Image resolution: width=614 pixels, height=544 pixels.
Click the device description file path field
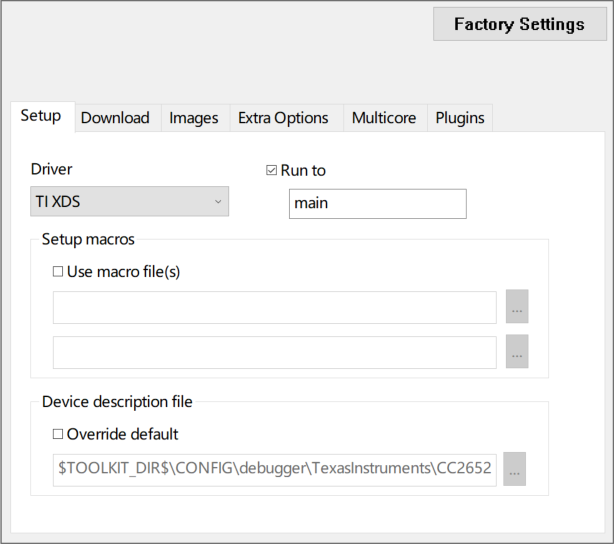pos(274,469)
